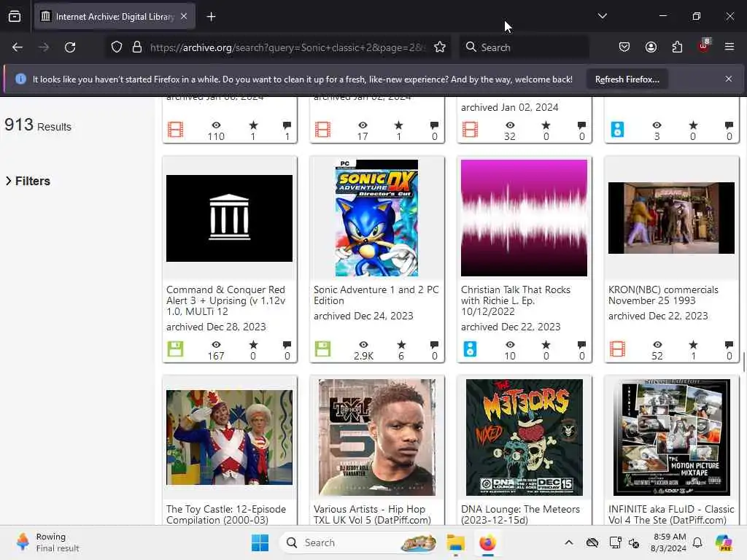Click the archive.org URL address bar
The height and width of the screenshot is (560, 747).
[286, 47]
